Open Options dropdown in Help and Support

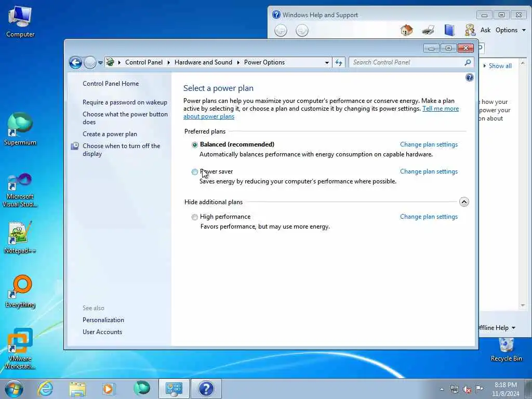click(x=510, y=30)
